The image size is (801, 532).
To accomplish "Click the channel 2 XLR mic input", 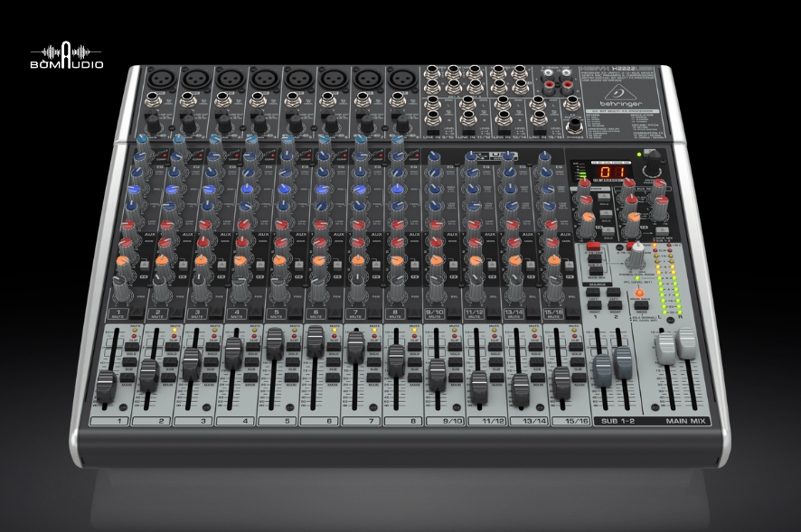I will click(195, 79).
